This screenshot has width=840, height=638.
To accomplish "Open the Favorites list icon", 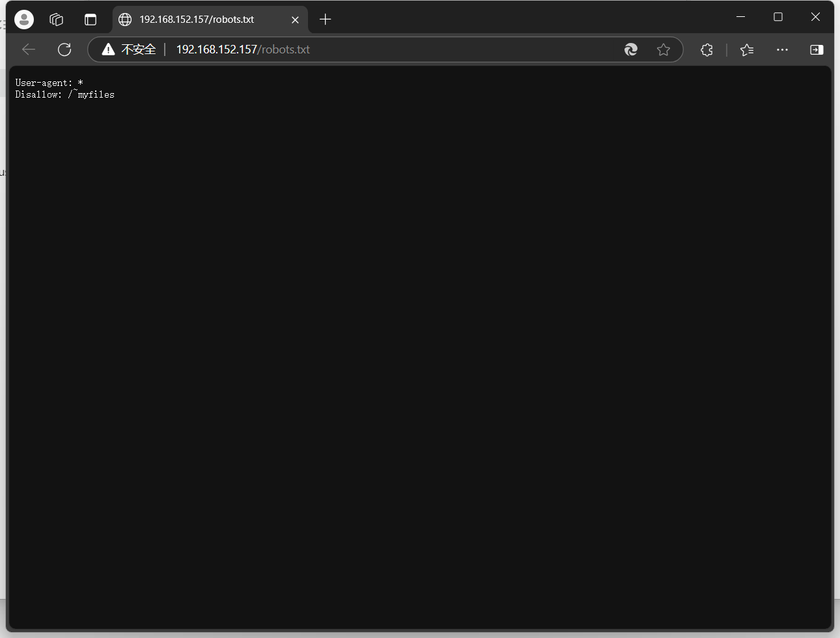I will (x=747, y=49).
